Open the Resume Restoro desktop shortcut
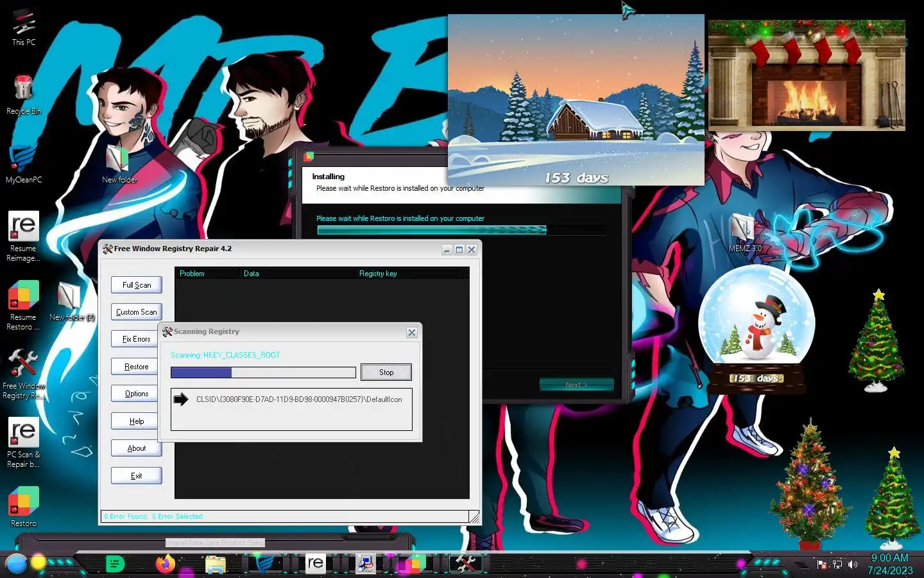924x578 pixels. 24,306
